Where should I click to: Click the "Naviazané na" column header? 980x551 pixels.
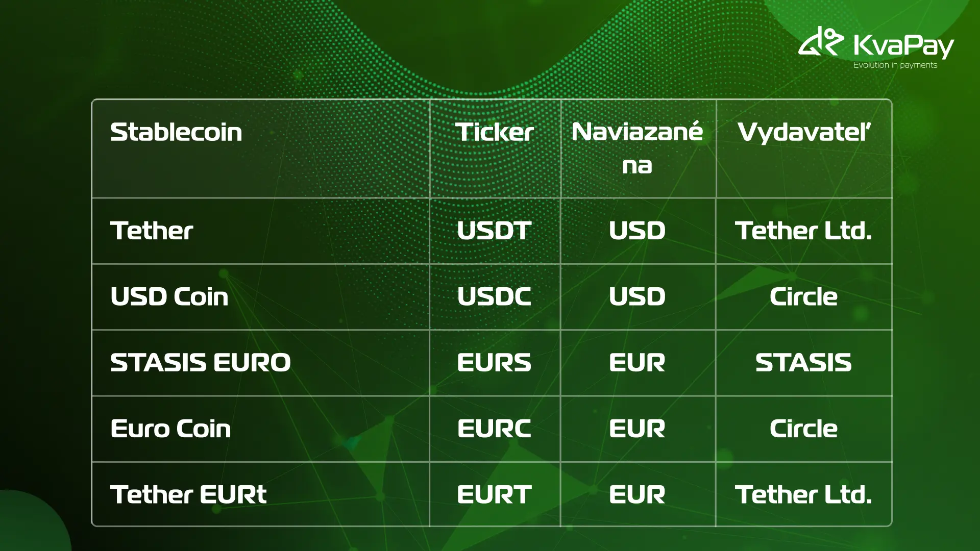point(637,148)
